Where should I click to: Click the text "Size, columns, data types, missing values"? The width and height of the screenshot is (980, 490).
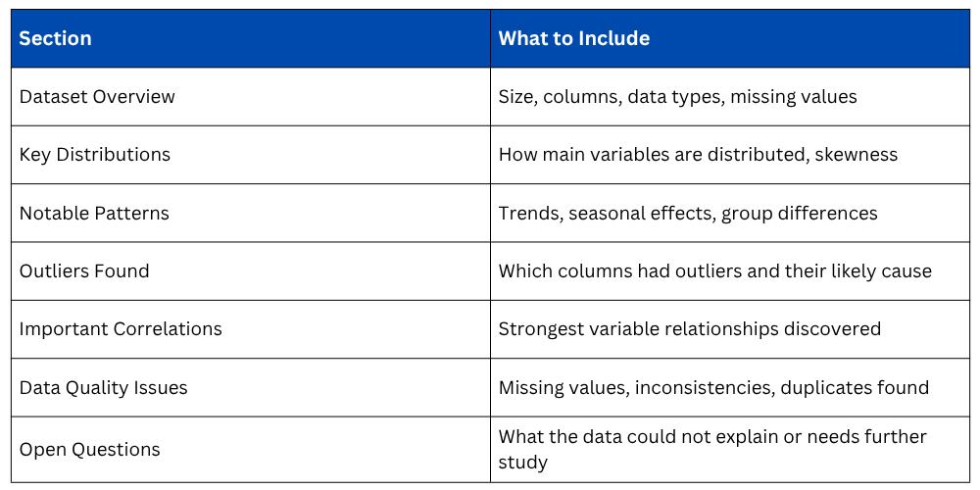[x=677, y=96]
